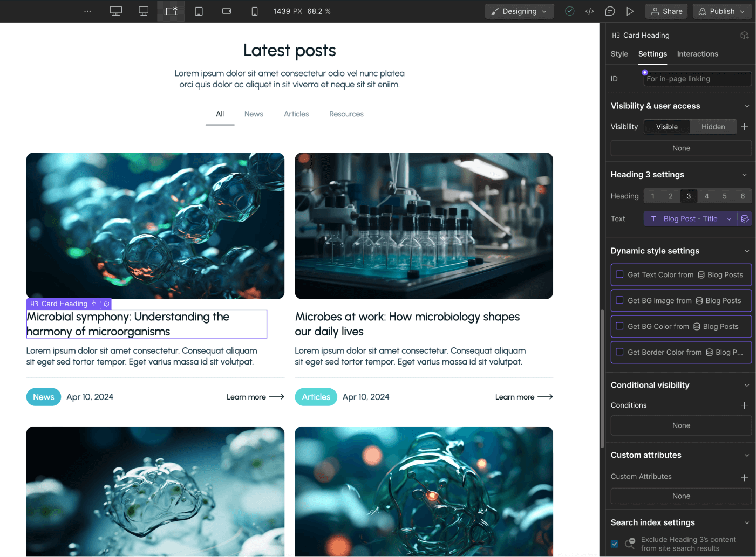Open the comments panel
The height and width of the screenshot is (557, 756).
coord(610,11)
